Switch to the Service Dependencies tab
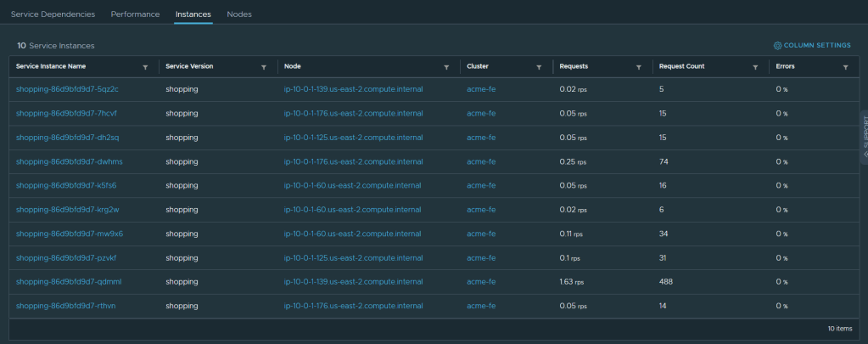 pyautogui.click(x=53, y=14)
